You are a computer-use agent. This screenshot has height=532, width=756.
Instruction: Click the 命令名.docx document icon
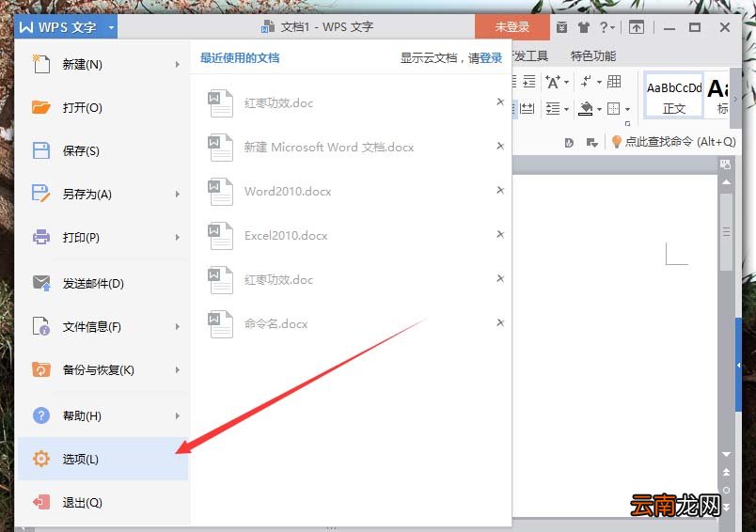[x=220, y=324]
